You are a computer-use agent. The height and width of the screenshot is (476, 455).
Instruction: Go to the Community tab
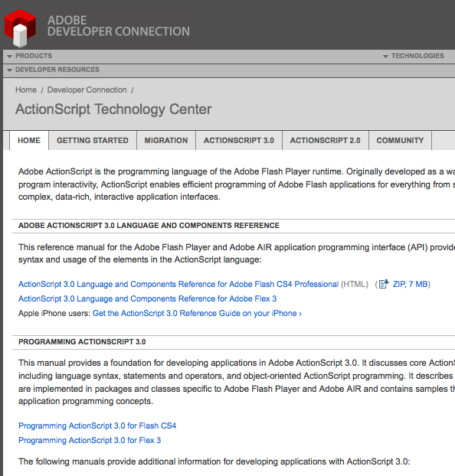coord(400,140)
